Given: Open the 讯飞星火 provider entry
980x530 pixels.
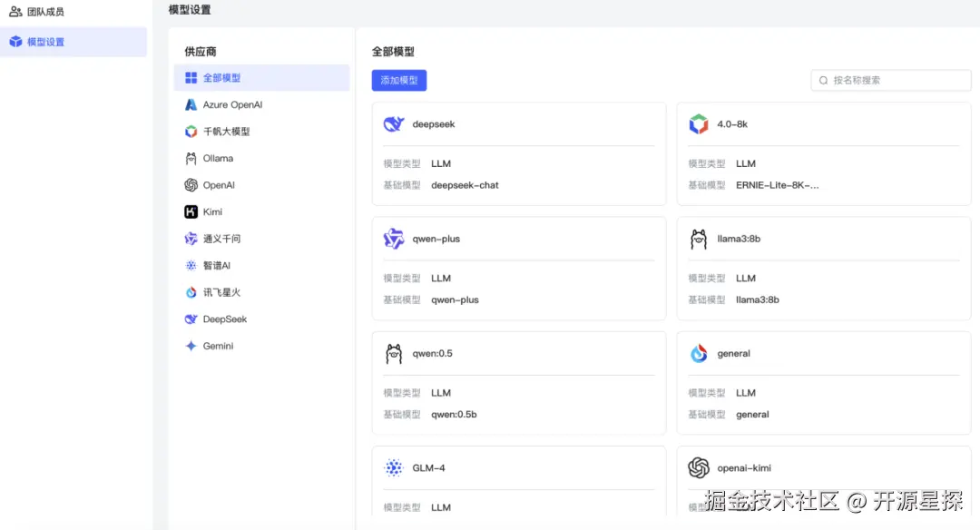Looking at the screenshot, I should pyautogui.click(x=191, y=291).
